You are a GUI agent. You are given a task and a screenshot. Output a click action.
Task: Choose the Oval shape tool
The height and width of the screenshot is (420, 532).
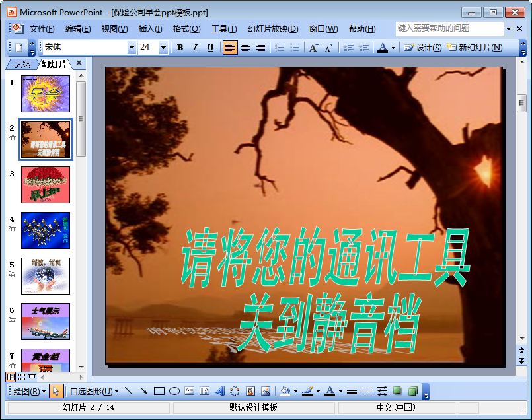pyautogui.click(x=174, y=391)
